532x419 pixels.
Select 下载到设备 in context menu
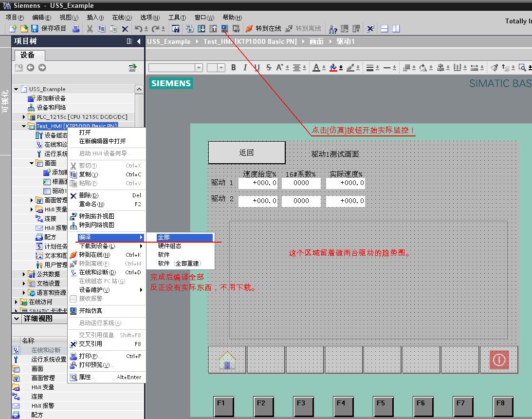[107, 246]
